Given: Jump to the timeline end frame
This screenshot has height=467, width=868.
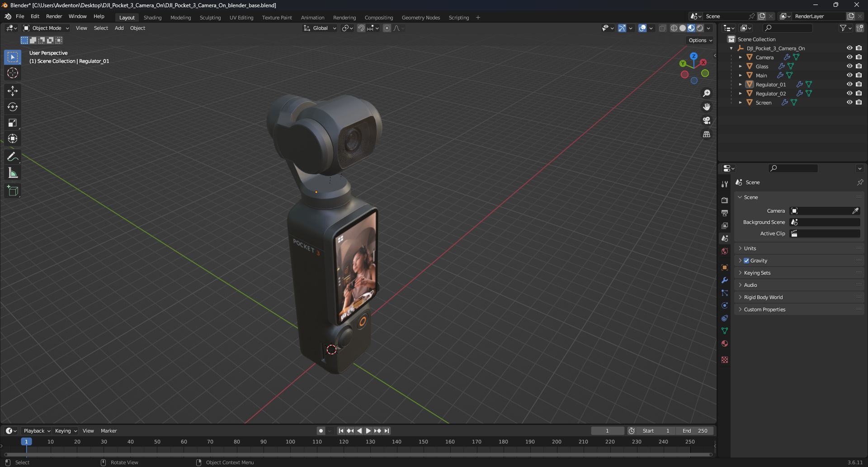Looking at the screenshot, I should (x=387, y=431).
